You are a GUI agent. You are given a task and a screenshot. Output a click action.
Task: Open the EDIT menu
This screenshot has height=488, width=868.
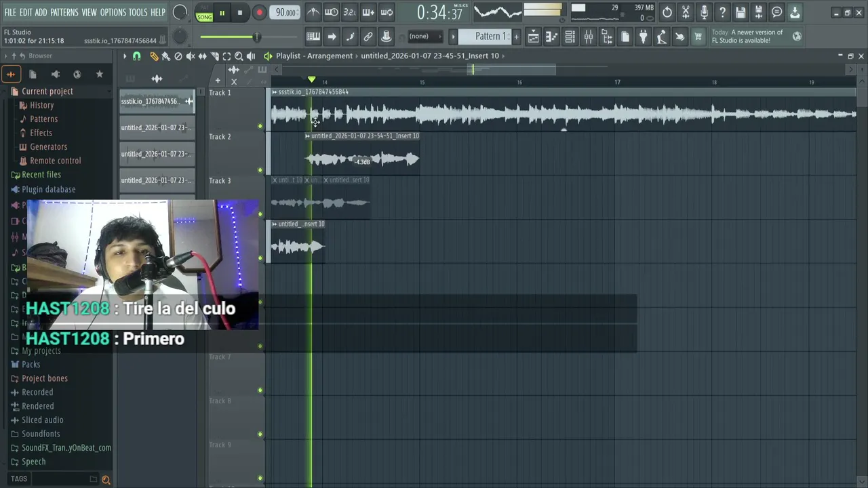click(26, 13)
